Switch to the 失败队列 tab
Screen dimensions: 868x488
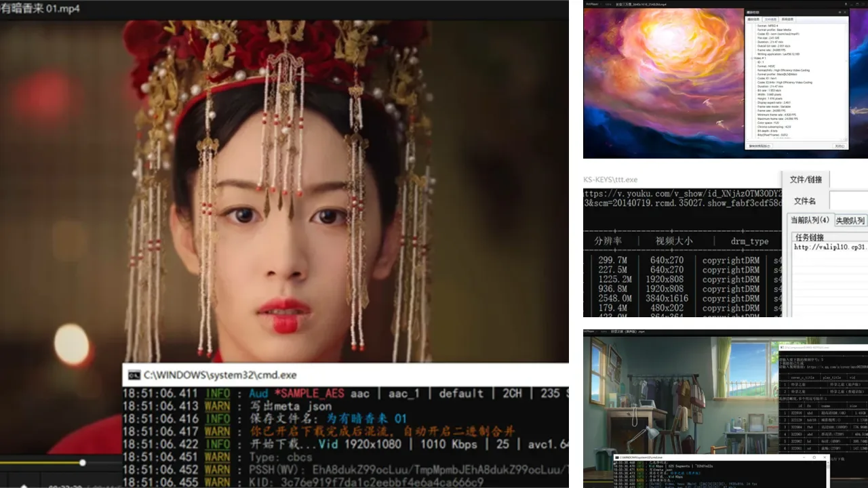pyautogui.click(x=850, y=221)
